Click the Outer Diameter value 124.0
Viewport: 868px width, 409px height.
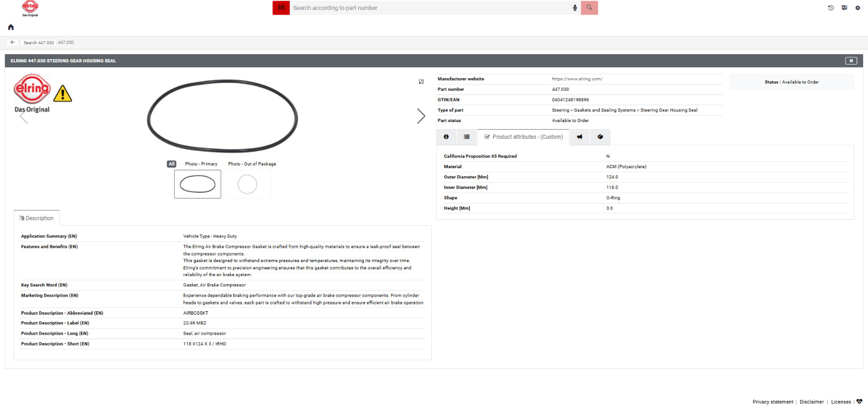click(x=612, y=177)
